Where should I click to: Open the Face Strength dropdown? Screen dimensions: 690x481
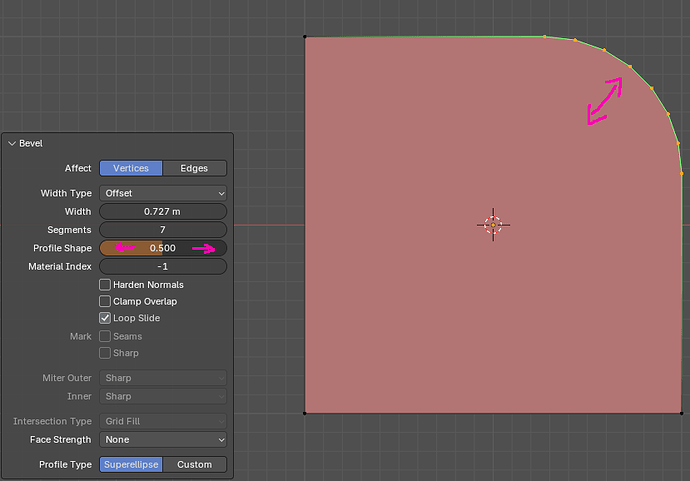coord(163,440)
